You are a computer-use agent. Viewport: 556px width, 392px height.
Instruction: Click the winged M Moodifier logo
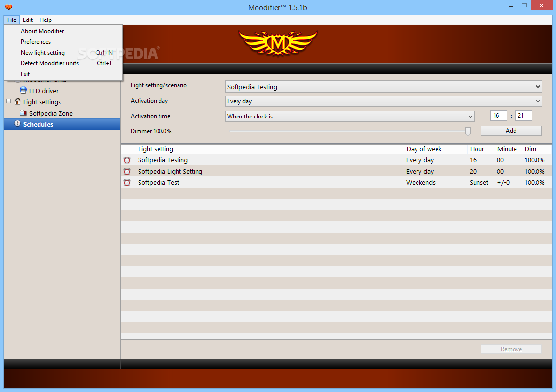point(278,43)
